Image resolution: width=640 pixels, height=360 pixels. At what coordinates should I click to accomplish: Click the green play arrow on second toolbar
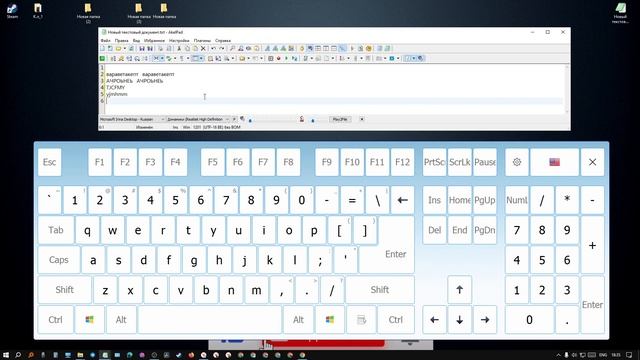click(x=286, y=58)
